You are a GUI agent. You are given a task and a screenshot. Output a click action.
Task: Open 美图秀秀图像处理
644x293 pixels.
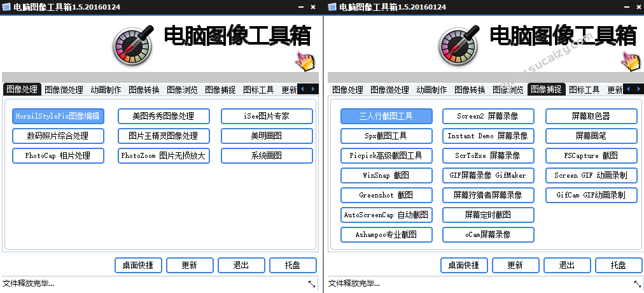tap(163, 116)
